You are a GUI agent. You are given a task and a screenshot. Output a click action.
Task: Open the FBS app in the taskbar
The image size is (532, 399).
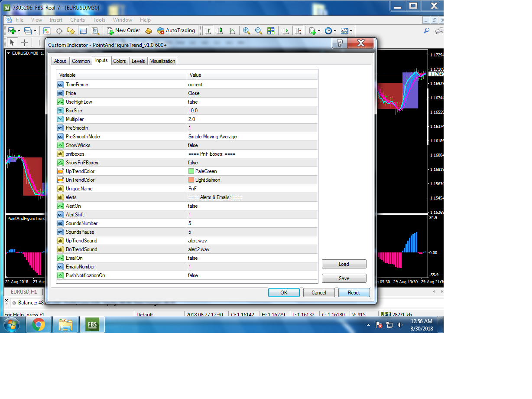[x=92, y=324]
